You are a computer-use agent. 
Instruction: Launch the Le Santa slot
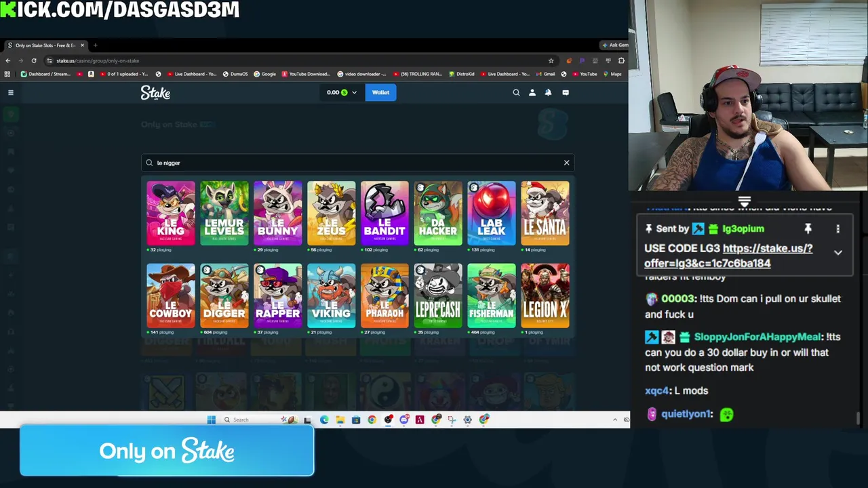(x=546, y=213)
